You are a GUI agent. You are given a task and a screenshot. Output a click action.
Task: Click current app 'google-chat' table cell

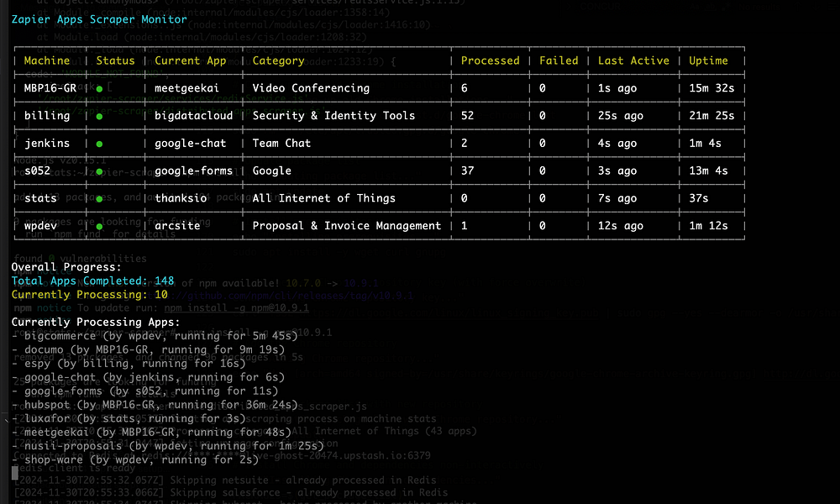(x=190, y=143)
